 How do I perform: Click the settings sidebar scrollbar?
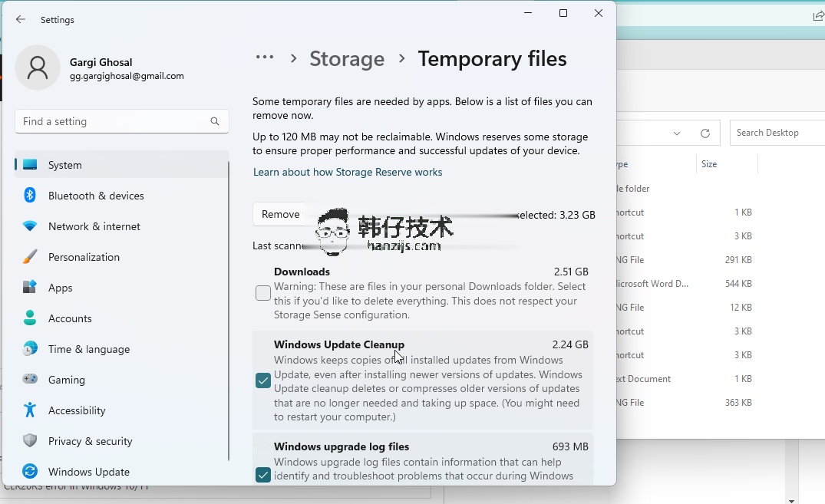(229, 311)
